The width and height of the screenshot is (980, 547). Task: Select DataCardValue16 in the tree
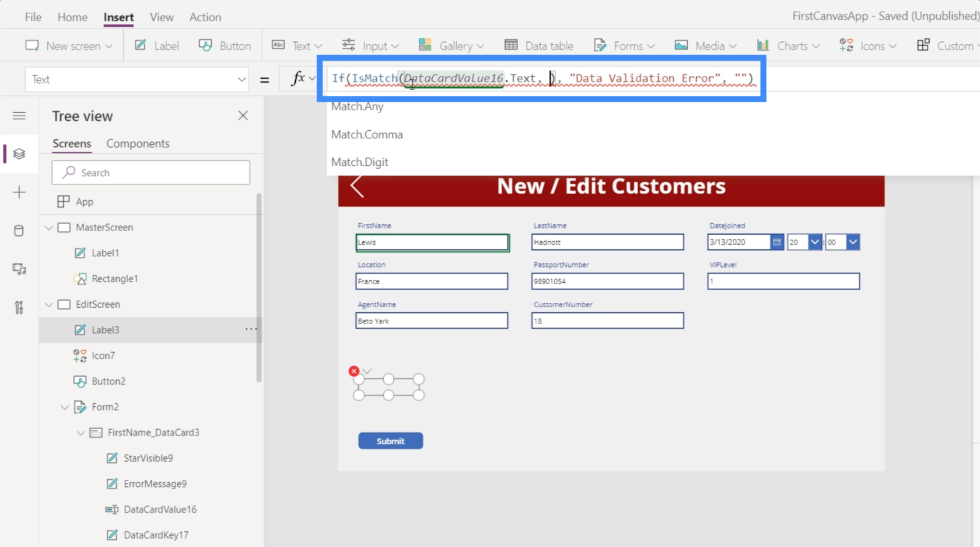(160, 510)
